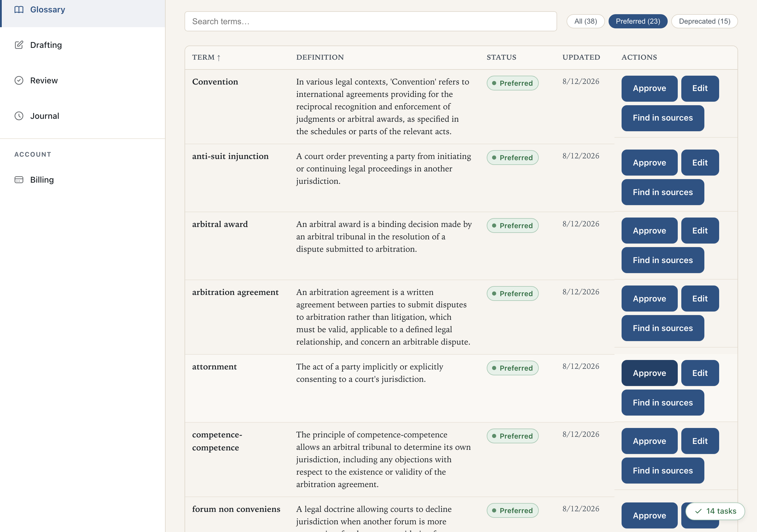
Task: Approve the arbitral award term
Action: (x=649, y=231)
